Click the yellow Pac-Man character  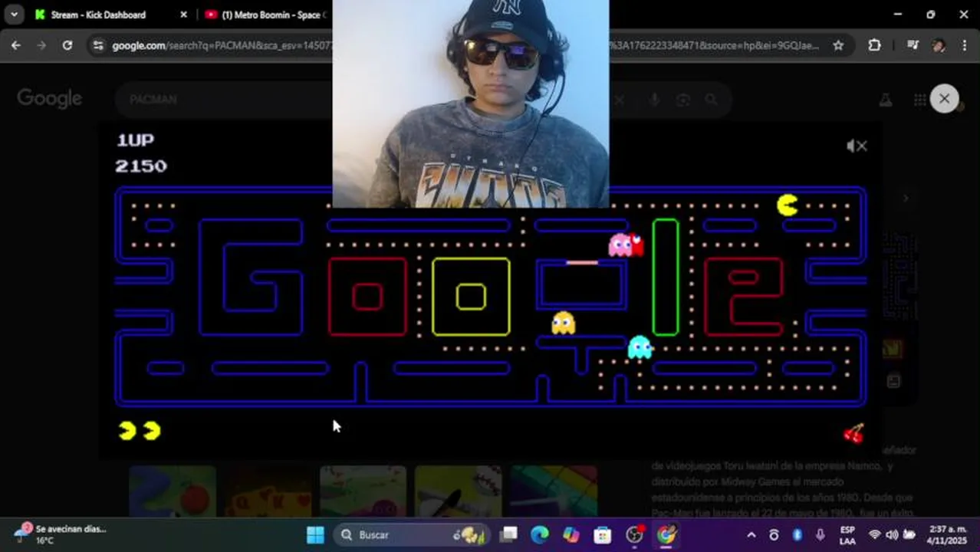click(x=788, y=205)
